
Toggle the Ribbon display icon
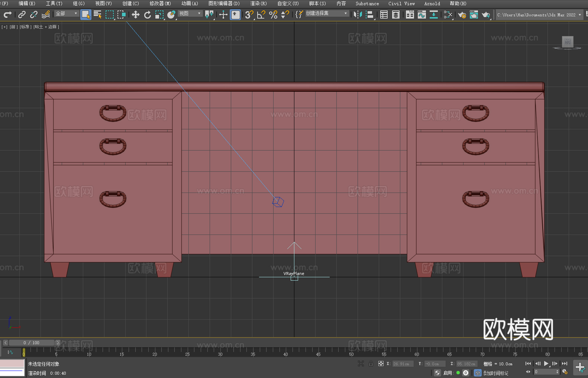point(410,14)
